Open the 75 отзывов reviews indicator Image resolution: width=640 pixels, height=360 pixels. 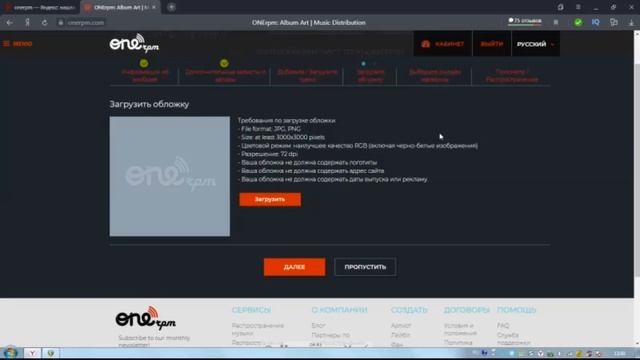(x=525, y=21)
